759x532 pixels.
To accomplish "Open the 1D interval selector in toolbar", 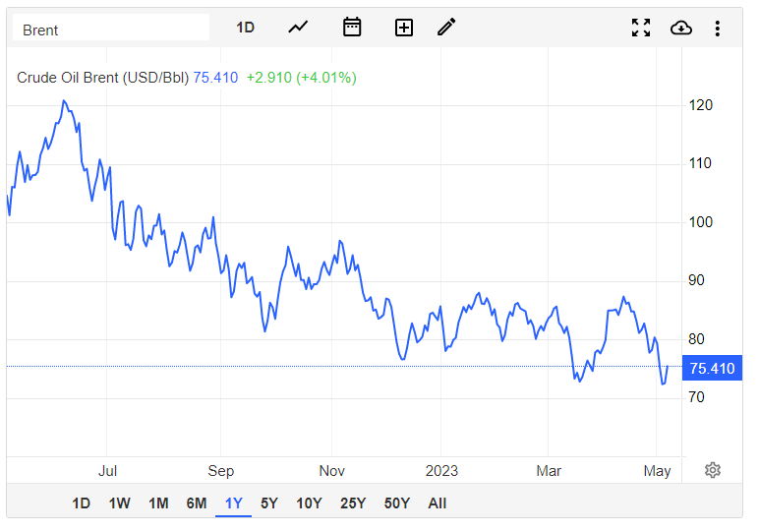I will point(246,28).
